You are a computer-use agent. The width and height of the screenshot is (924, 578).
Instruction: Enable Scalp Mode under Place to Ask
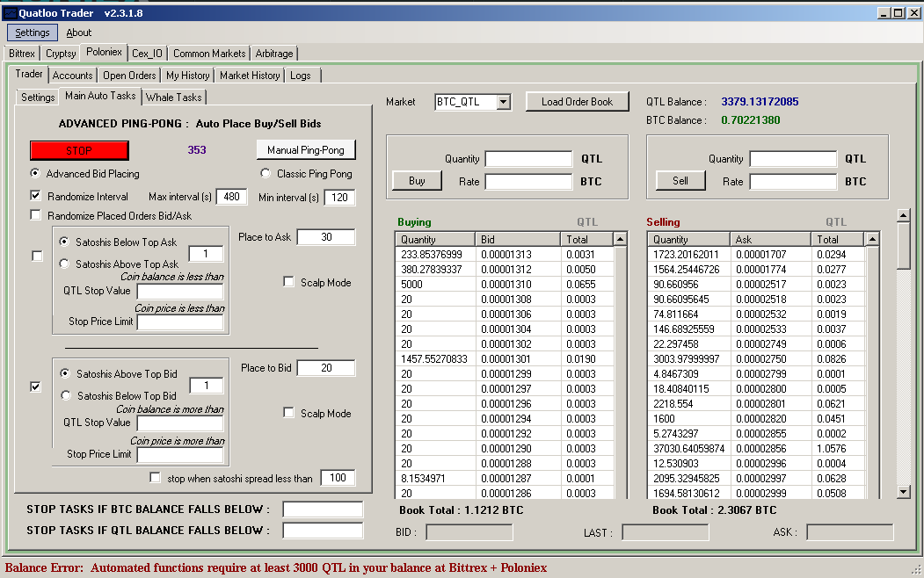click(288, 282)
